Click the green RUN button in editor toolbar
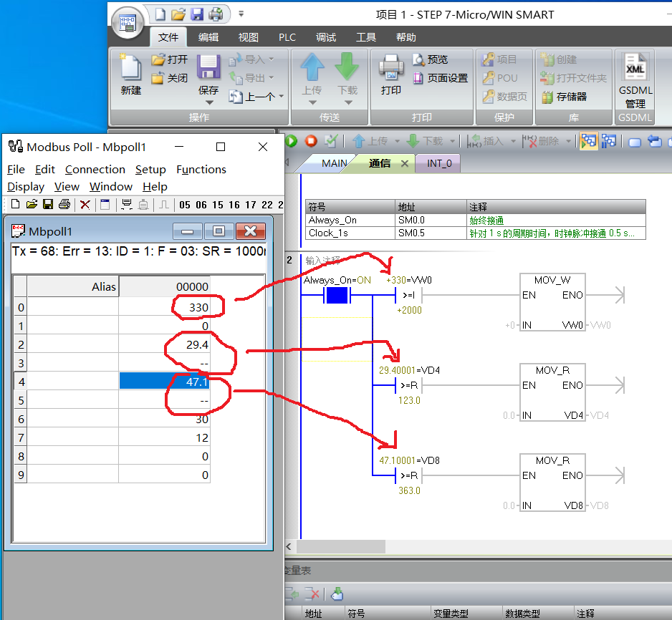 coord(292,141)
